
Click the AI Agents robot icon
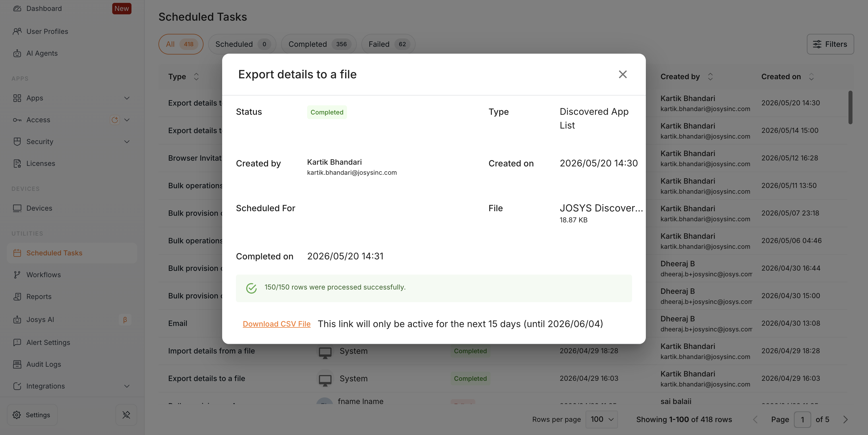pos(17,53)
